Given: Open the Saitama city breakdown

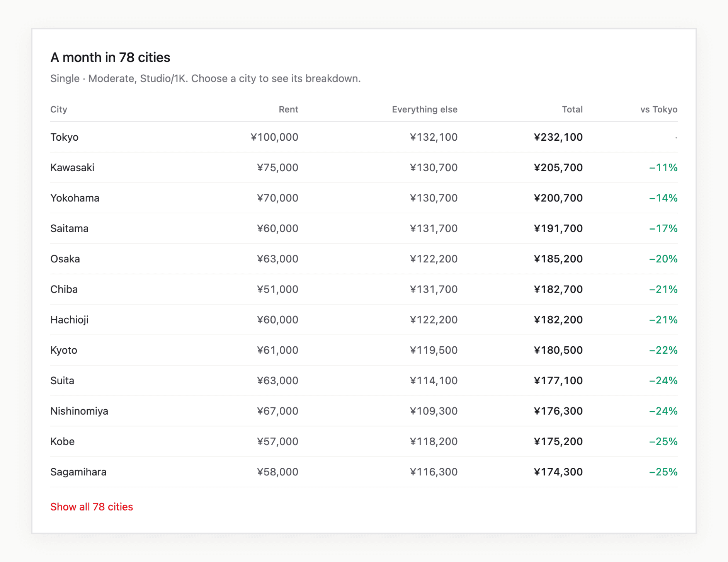Looking at the screenshot, I should pyautogui.click(x=364, y=228).
